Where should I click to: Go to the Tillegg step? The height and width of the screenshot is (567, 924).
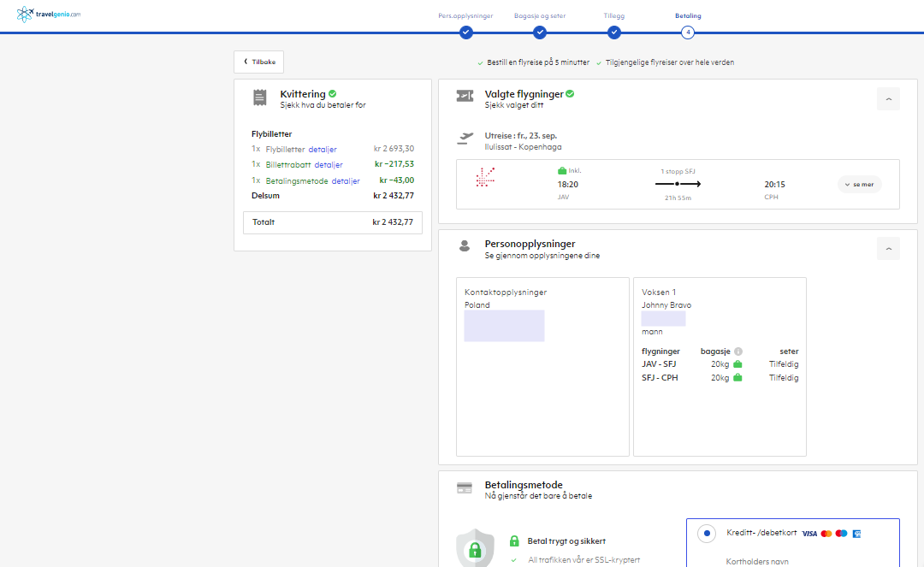613,32
